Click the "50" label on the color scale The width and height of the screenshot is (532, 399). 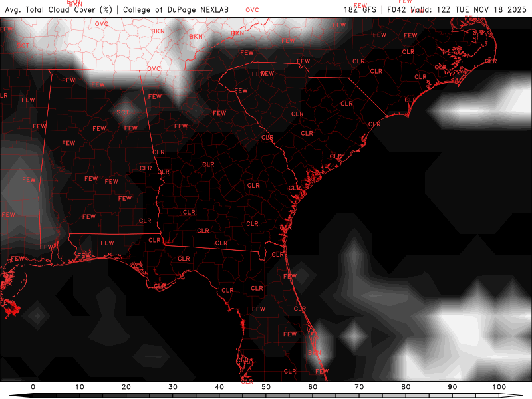coord(266,387)
